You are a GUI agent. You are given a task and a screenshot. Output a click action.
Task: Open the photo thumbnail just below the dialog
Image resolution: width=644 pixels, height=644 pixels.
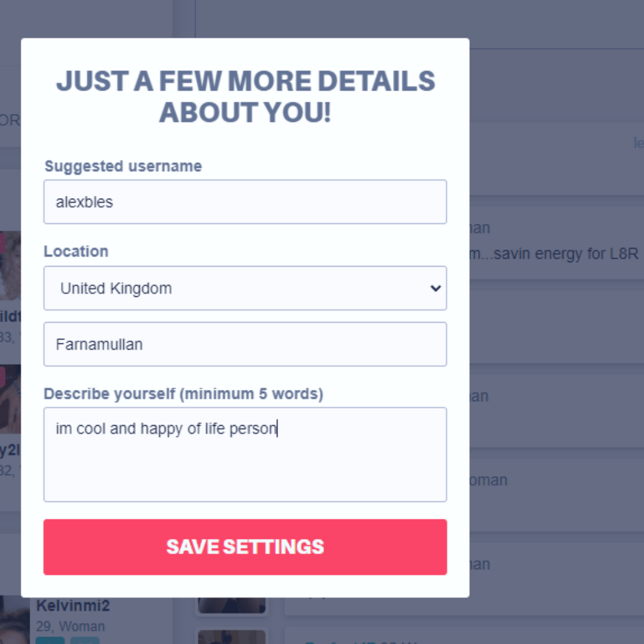pos(232,604)
